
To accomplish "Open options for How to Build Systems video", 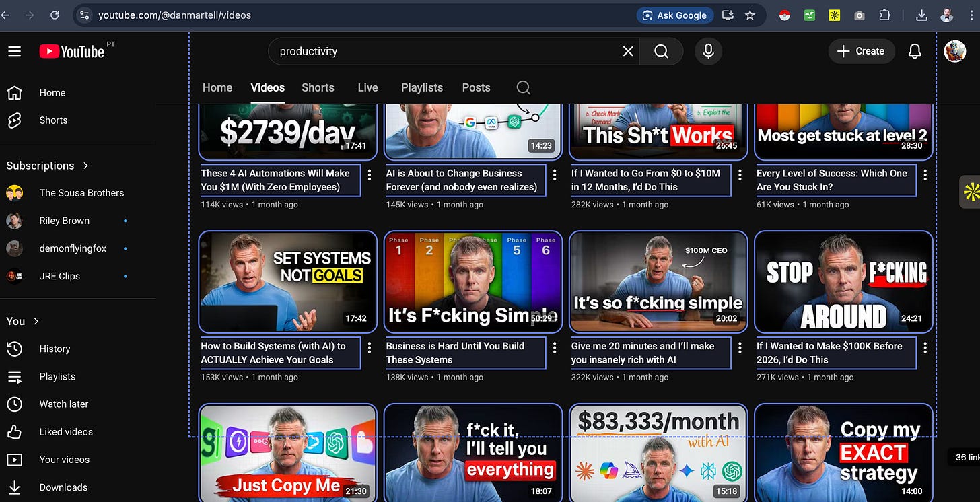I will pyautogui.click(x=370, y=347).
